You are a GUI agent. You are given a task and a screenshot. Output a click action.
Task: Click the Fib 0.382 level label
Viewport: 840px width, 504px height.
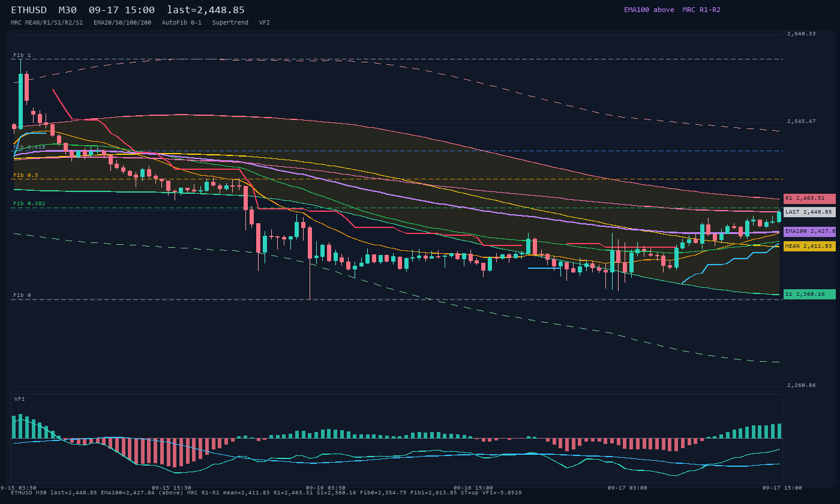(29, 203)
